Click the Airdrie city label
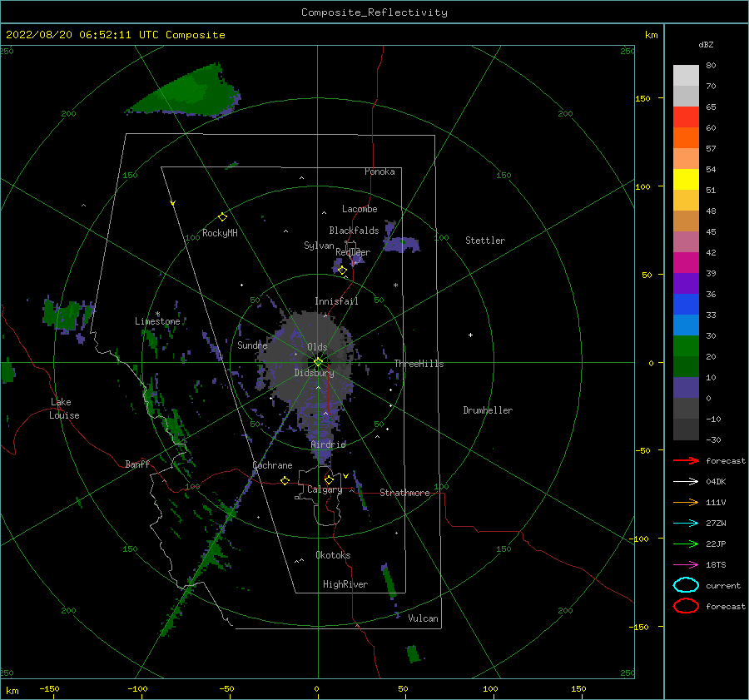The image size is (749, 700). 328,444
